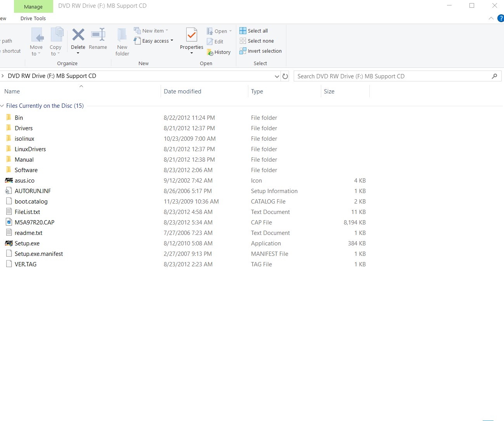Open Properties from the ribbon
Screen dimensions: 504x421
191,36
